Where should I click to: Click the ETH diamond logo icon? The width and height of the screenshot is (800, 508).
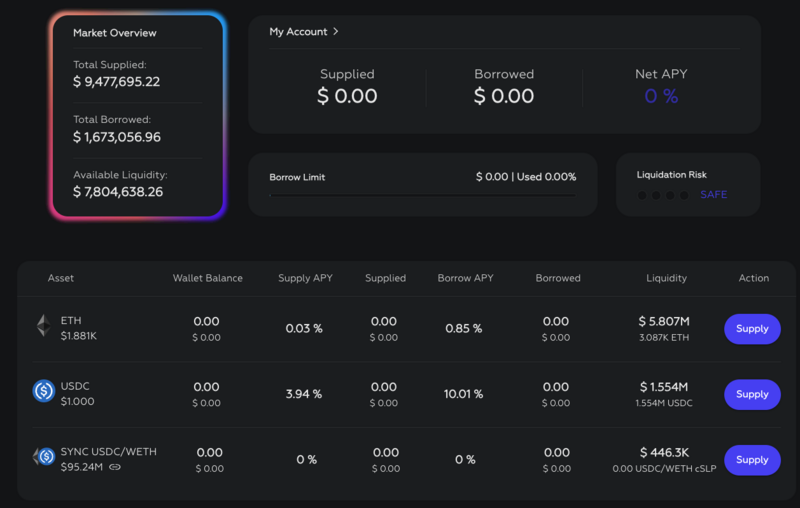(x=43, y=325)
